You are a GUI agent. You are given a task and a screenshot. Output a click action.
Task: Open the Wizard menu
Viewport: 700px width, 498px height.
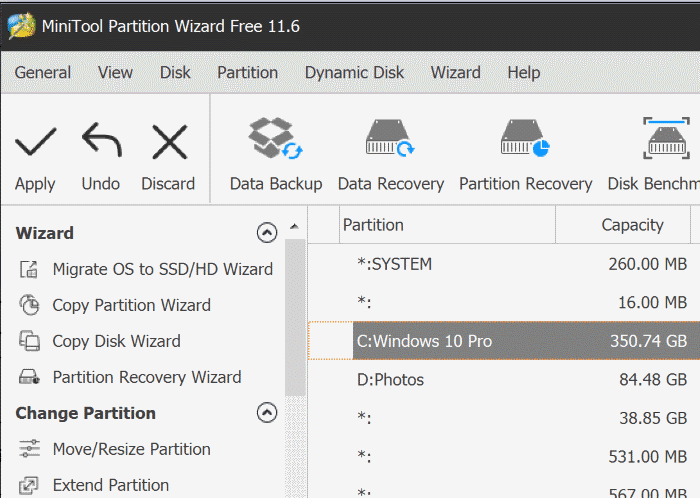point(455,72)
